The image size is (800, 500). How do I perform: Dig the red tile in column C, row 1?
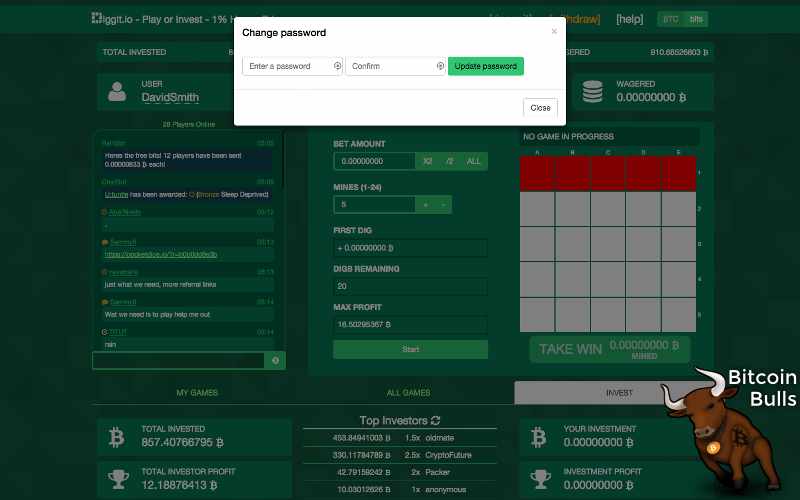(x=608, y=174)
